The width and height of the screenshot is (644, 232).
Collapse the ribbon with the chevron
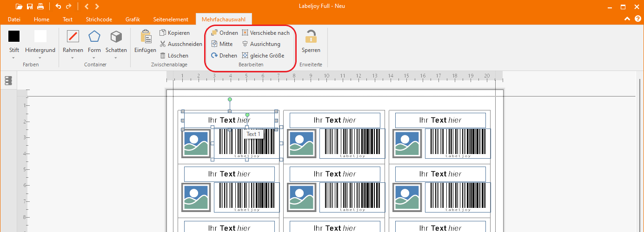[x=627, y=19]
